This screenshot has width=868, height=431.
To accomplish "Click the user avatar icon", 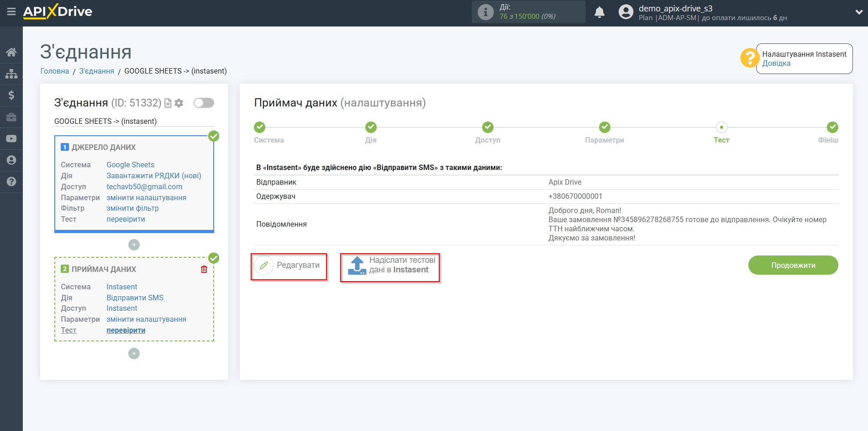I will pos(626,12).
